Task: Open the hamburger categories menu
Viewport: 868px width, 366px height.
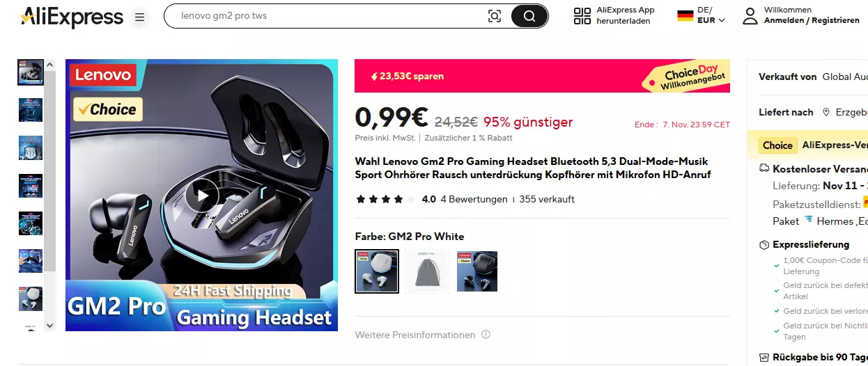Action: click(140, 17)
